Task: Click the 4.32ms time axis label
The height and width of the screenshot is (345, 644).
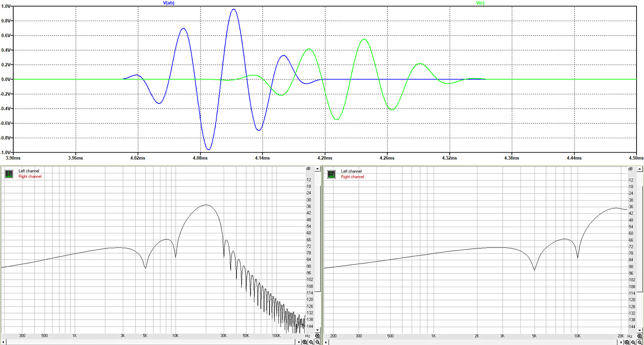Action: point(449,158)
